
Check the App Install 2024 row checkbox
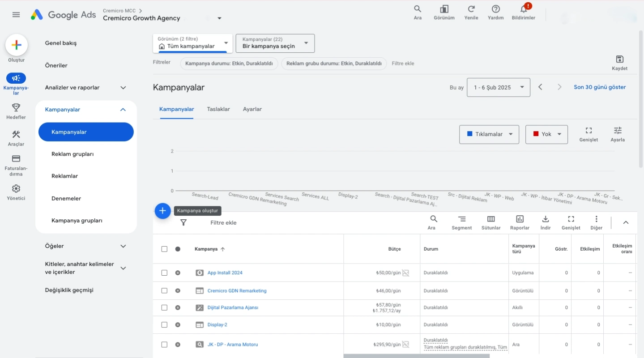click(x=164, y=273)
